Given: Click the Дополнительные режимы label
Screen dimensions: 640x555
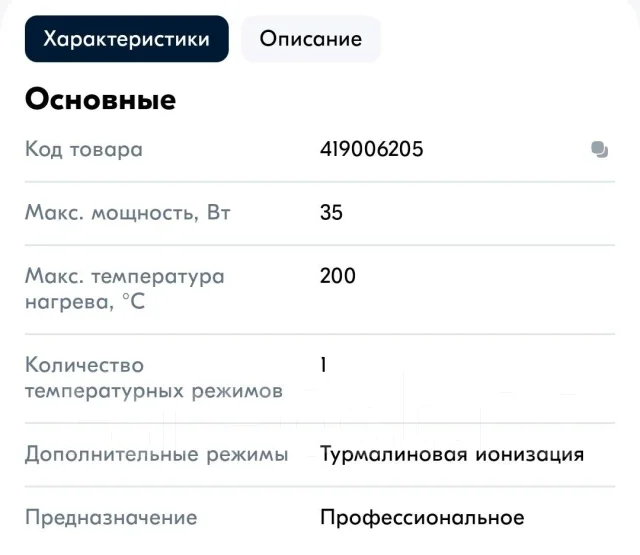Looking at the screenshot, I should click(157, 454).
